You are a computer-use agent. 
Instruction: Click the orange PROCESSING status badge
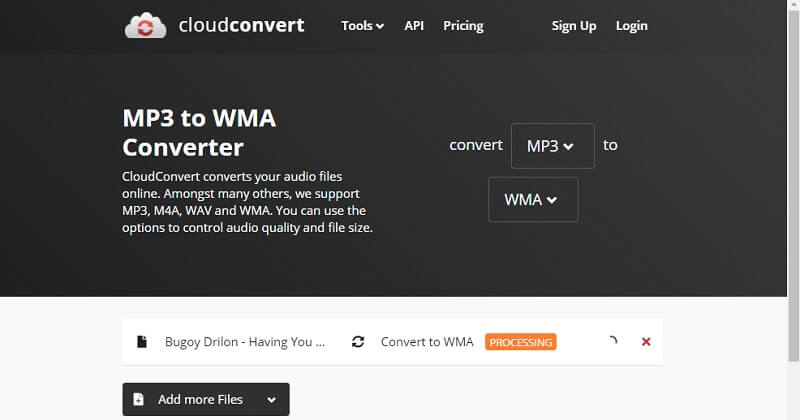click(520, 342)
